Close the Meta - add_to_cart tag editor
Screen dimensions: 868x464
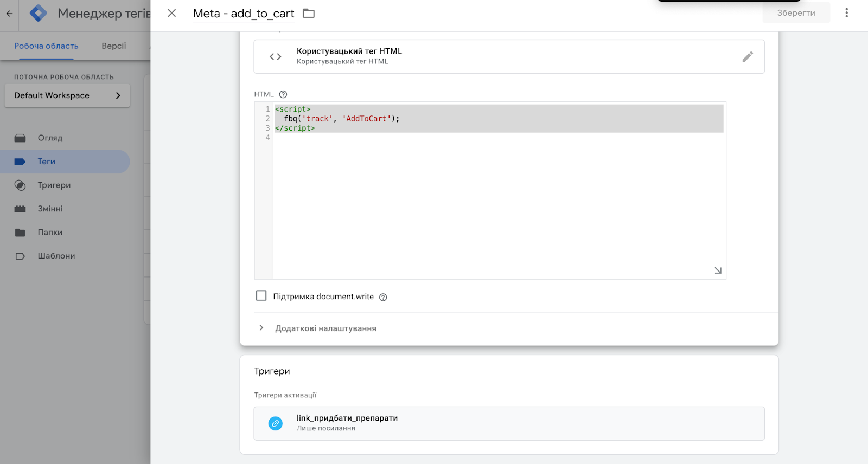[x=171, y=13]
